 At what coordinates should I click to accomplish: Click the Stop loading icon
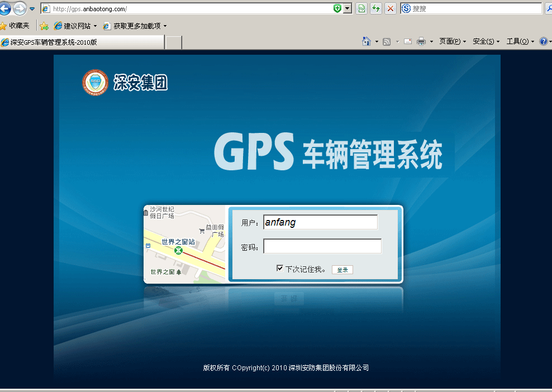pos(390,8)
